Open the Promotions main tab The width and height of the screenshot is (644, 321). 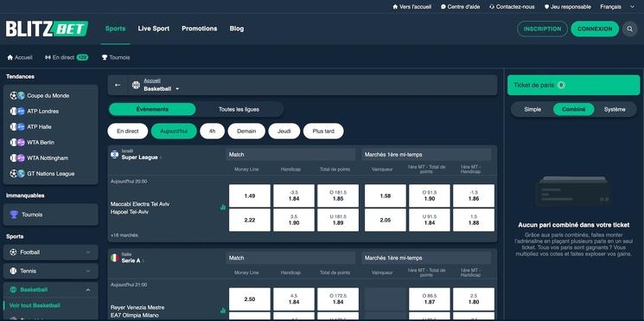200,29
